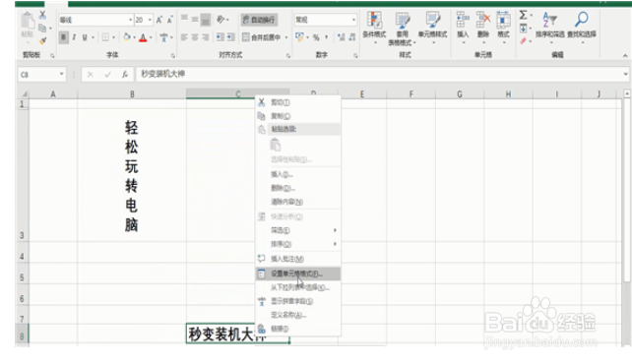Toggle Underline formatting button

(85, 37)
